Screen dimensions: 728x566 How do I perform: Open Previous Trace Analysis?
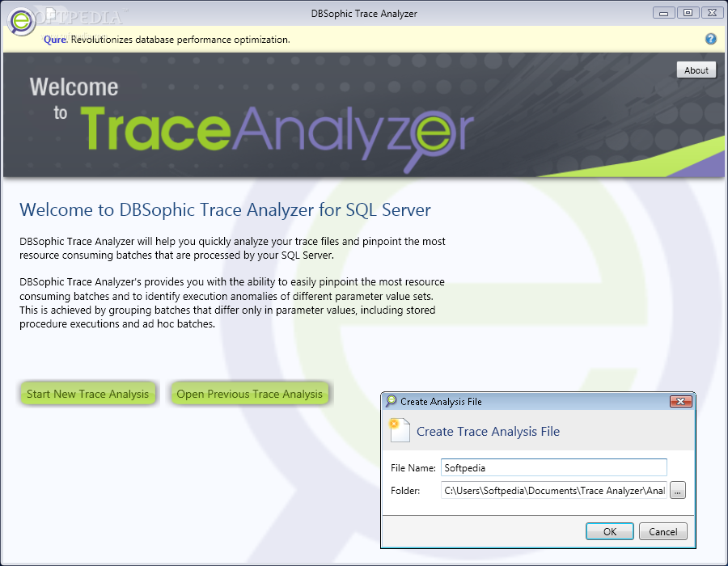pyautogui.click(x=249, y=394)
